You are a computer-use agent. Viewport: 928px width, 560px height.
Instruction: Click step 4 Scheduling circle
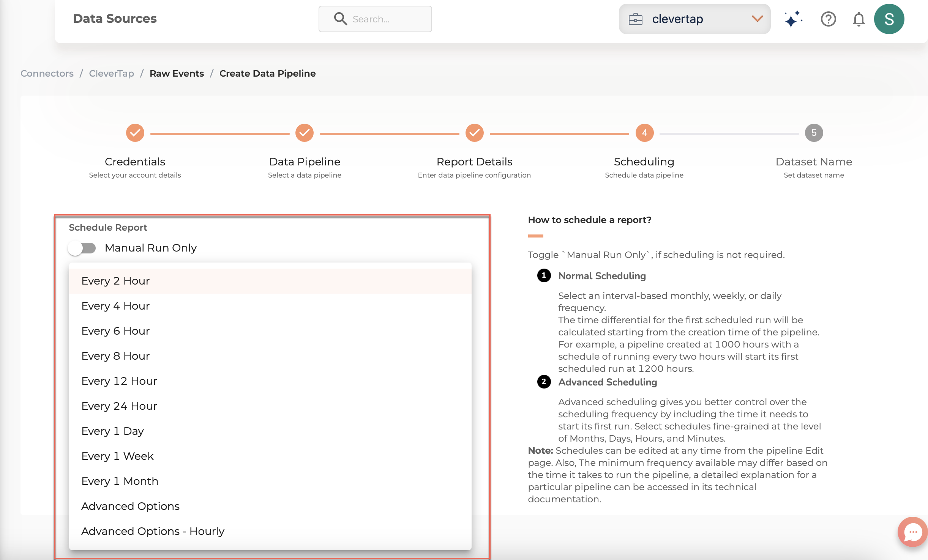(644, 133)
